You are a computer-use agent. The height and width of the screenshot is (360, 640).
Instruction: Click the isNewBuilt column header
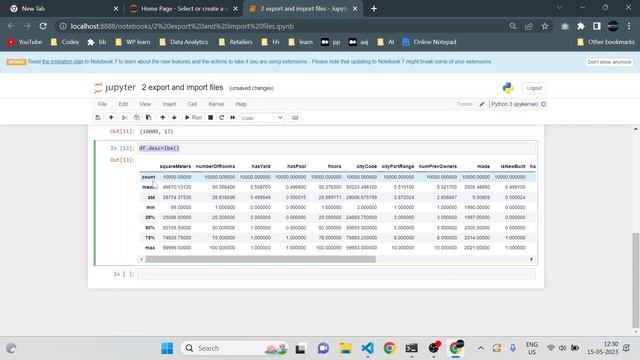[x=513, y=166]
